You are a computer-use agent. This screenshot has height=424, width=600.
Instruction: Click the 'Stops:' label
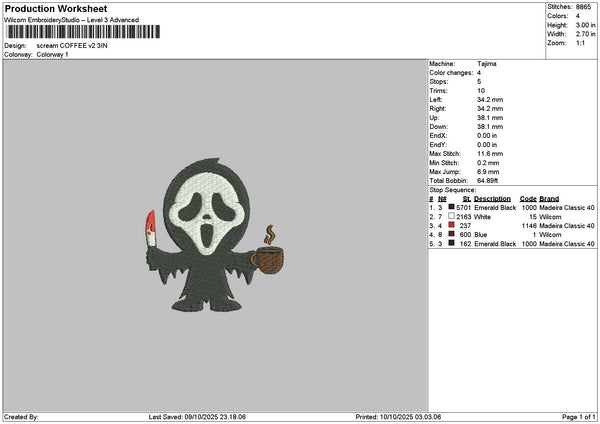(x=439, y=82)
